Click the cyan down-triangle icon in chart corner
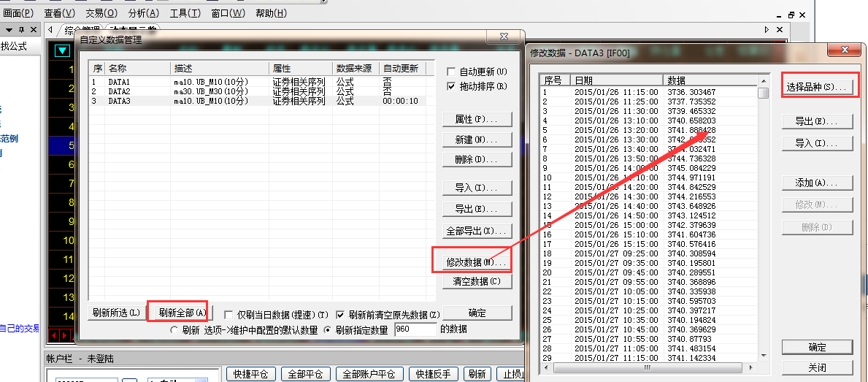This screenshot has width=868, height=382. point(62,50)
